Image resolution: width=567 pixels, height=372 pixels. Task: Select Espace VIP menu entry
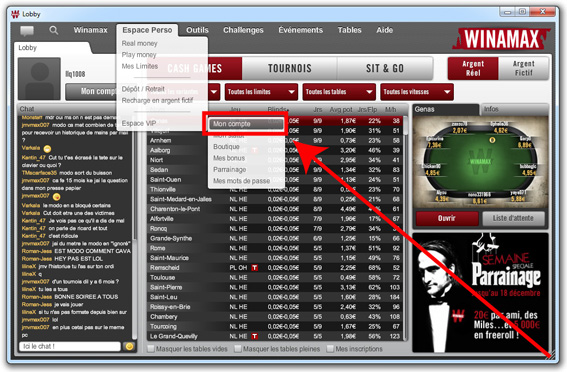point(139,123)
